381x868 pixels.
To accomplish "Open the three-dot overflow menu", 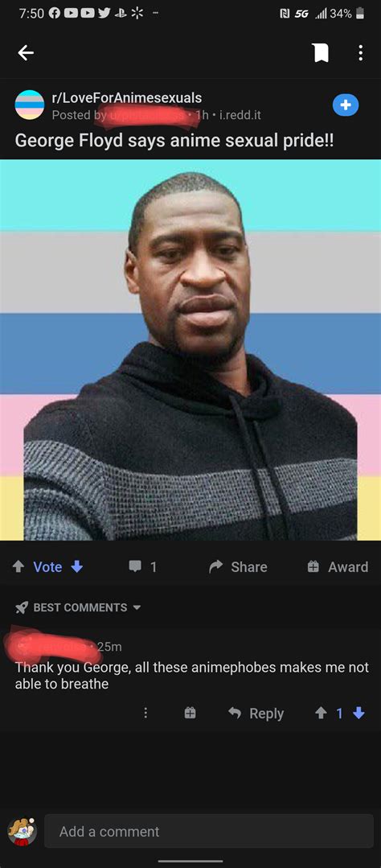I will (x=360, y=53).
